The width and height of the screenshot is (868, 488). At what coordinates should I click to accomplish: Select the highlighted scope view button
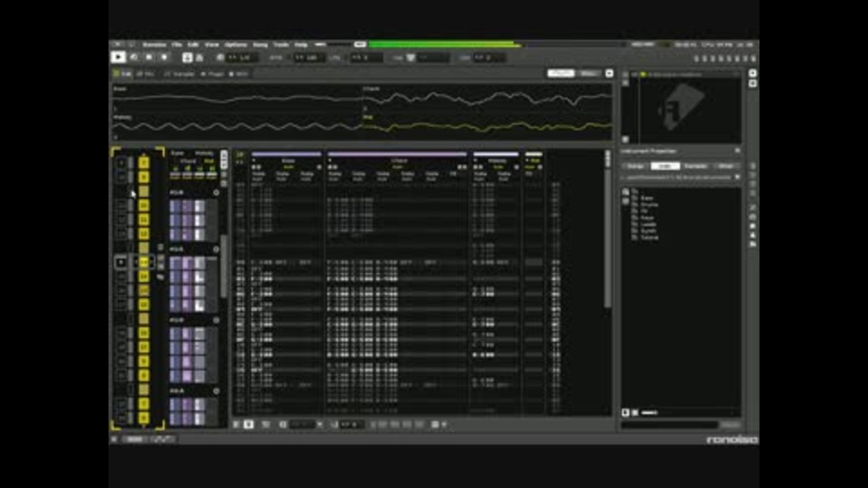click(x=561, y=73)
